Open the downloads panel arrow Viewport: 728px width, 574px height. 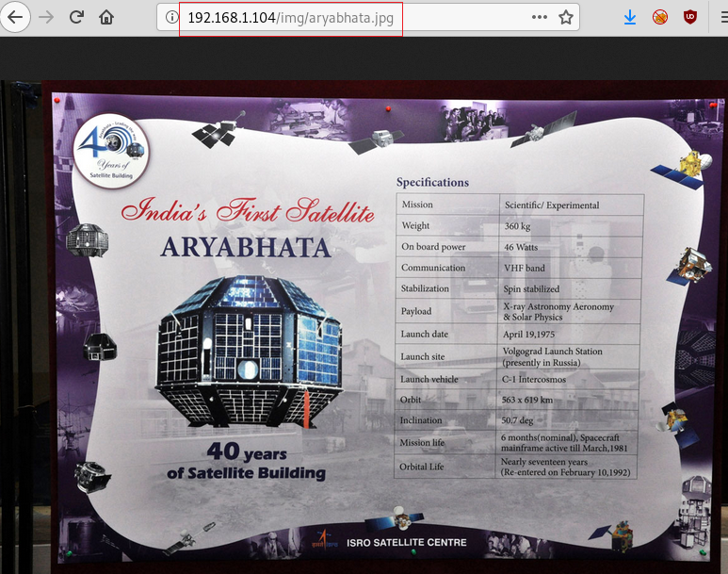pyautogui.click(x=629, y=17)
